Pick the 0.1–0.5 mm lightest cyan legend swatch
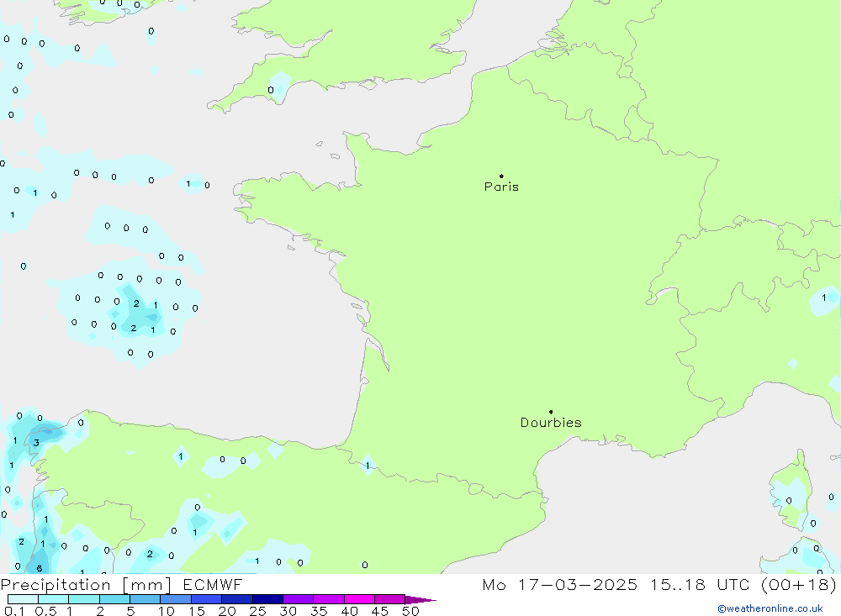 click(x=23, y=599)
